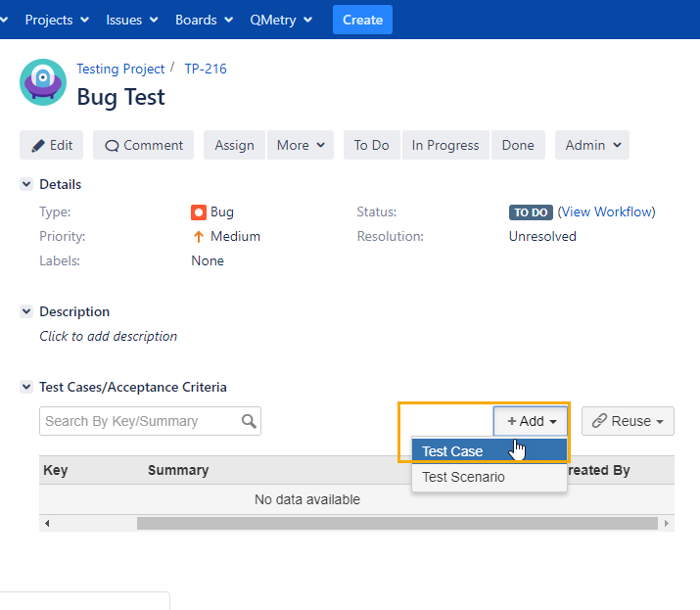Click the No data available message

[x=307, y=499]
